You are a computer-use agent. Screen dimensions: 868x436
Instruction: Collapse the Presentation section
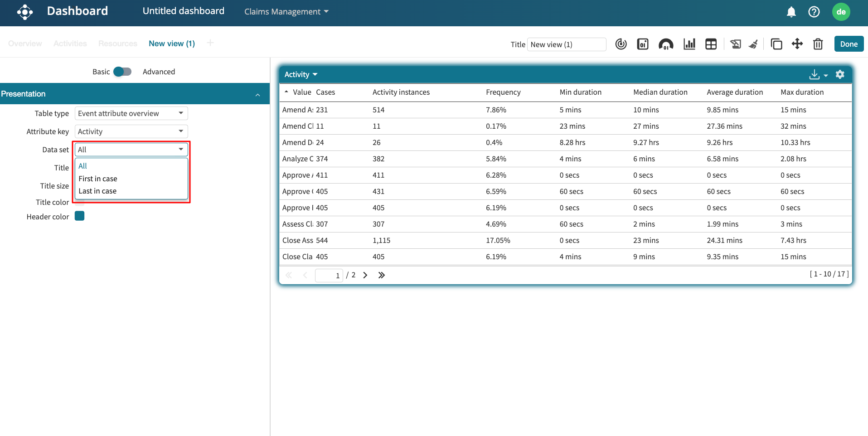click(x=257, y=94)
